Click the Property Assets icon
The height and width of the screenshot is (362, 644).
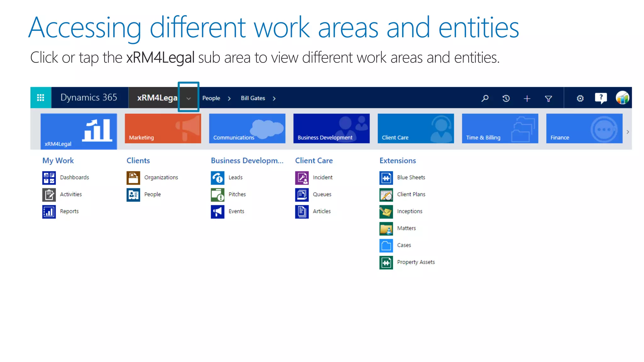tap(386, 262)
